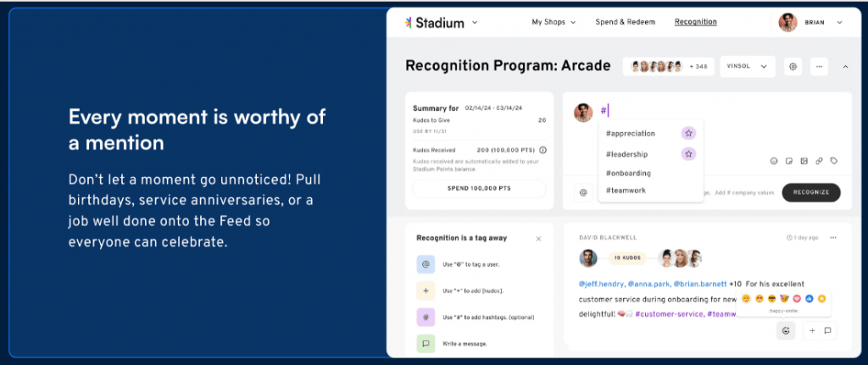
Task: Open program settings gear icon
Action: click(793, 66)
